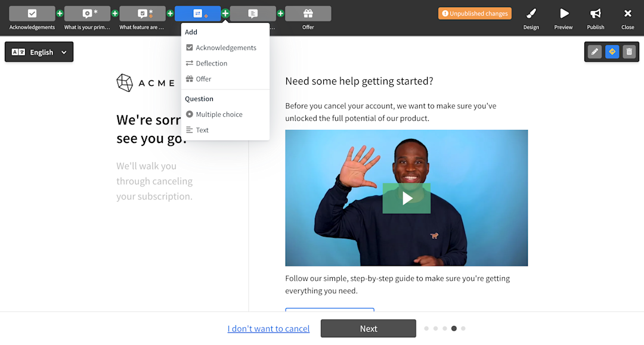Click the 'I don't want to cancel' link

[268, 328]
